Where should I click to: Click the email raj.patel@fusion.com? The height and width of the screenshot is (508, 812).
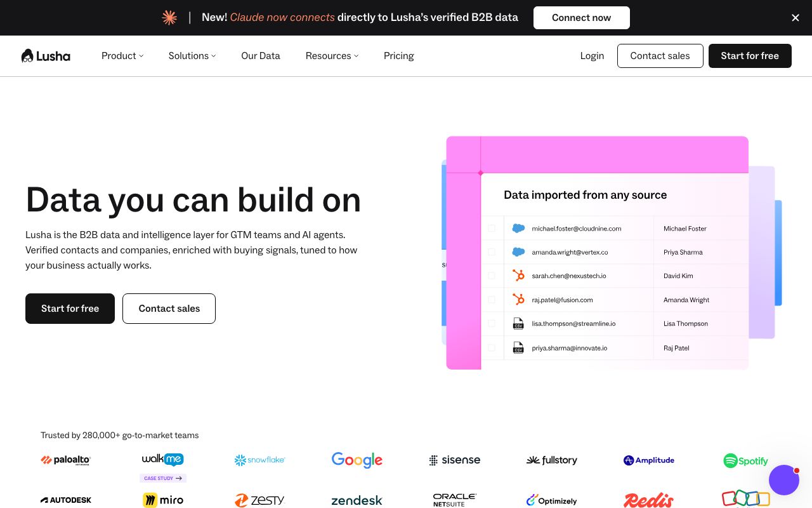(562, 300)
